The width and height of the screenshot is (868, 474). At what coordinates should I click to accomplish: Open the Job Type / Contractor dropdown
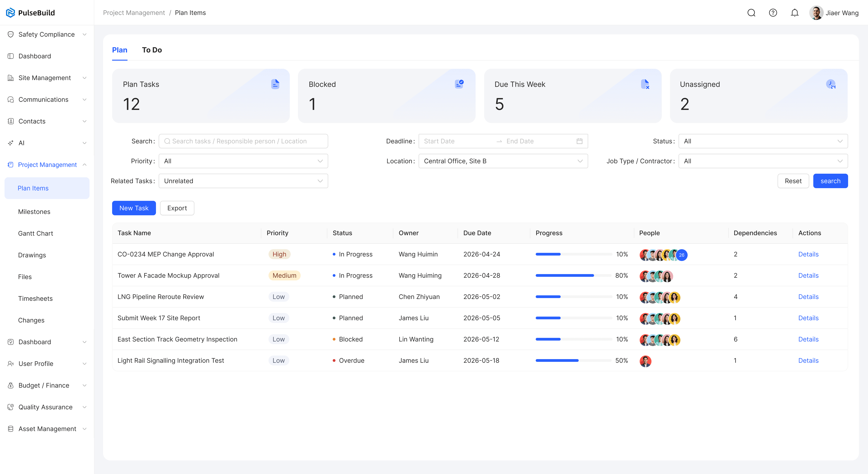point(763,161)
